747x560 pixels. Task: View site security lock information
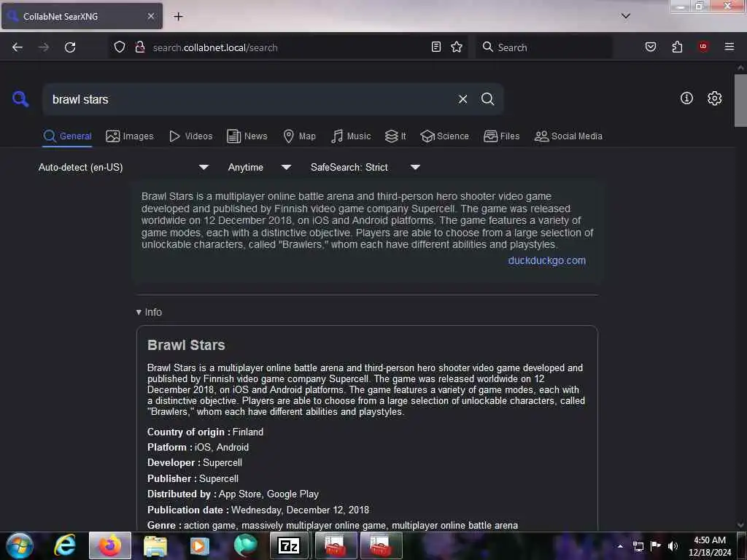coord(140,47)
